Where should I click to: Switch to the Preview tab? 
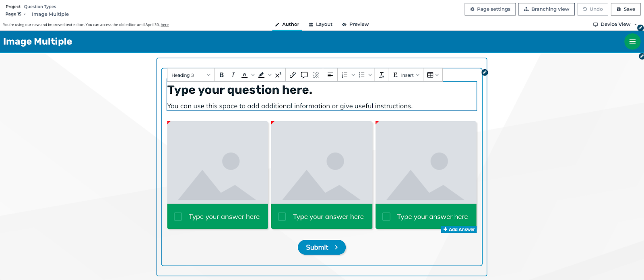point(355,24)
